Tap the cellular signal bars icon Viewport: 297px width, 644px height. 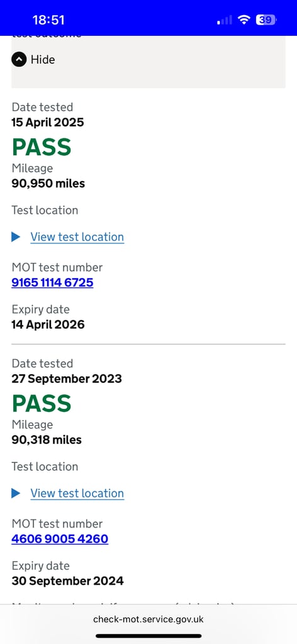(225, 19)
